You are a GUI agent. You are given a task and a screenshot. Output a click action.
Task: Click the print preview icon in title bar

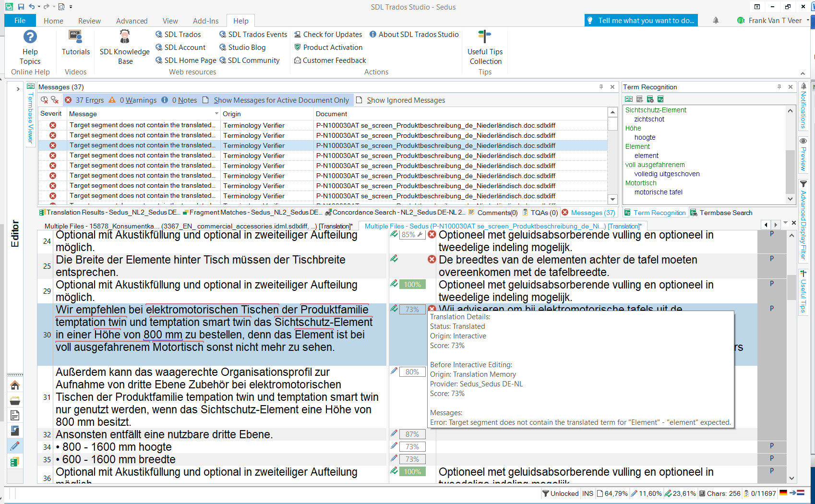(61, 7)
